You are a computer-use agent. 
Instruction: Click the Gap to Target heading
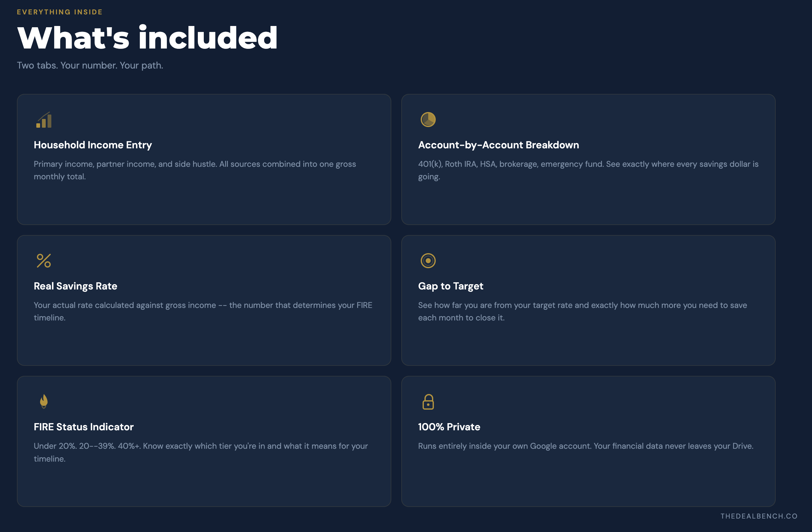451,286
